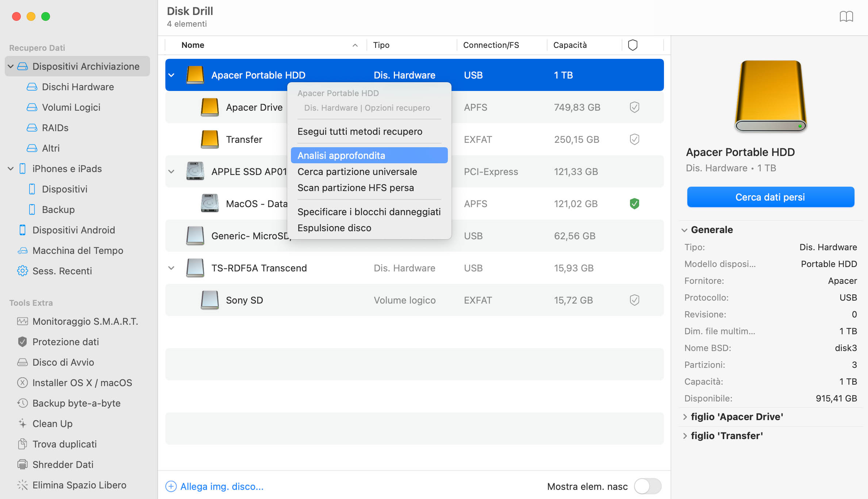This screenshot has height=499, width=868.
Task: Click 915,41 GB Disponibile value
Action: (836, 399)
